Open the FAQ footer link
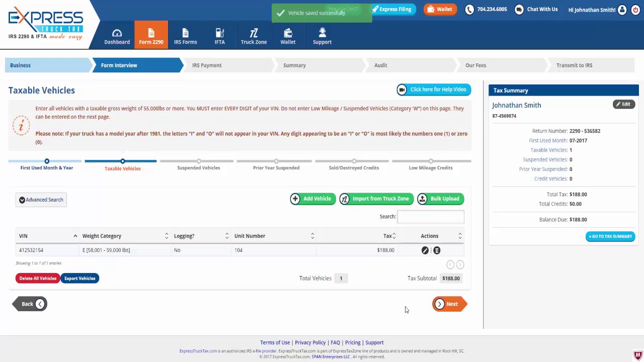This screenshot has height=362, width=644. pos(335,342)
